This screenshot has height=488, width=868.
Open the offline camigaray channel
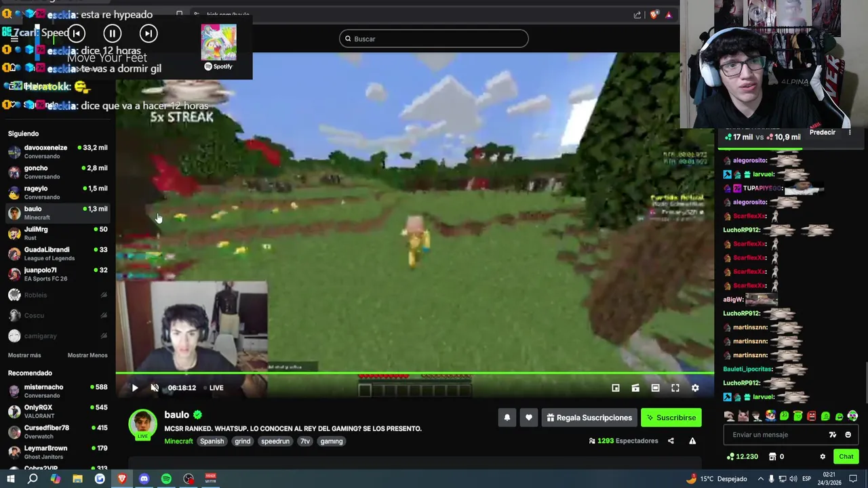click(x=58, y=335)
